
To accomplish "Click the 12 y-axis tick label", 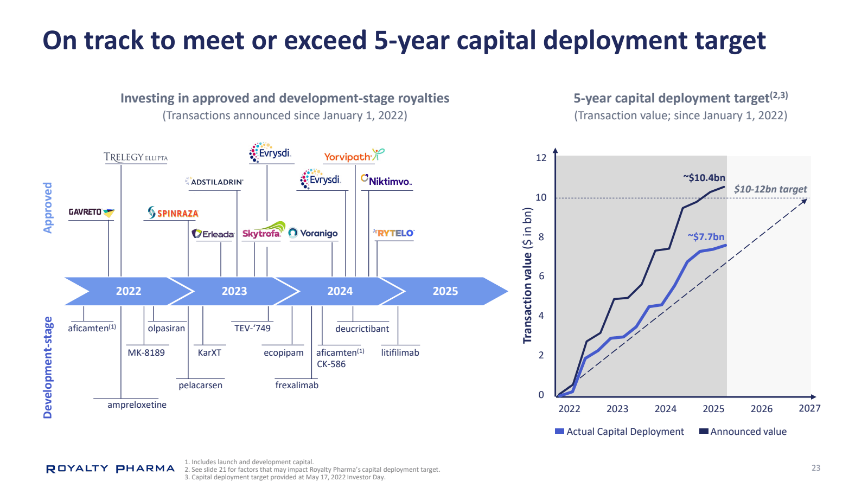I will [x=541, y=158].
